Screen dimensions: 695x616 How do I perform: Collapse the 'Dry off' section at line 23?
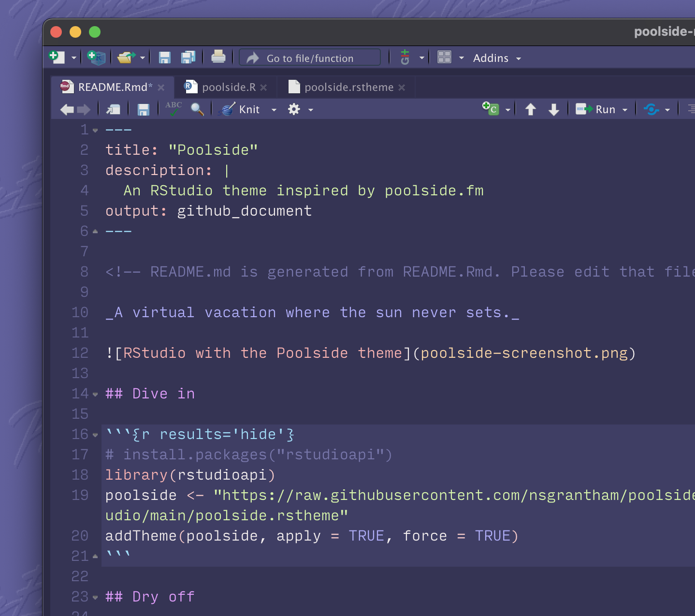pyautogui.click(x=95, y=598)
